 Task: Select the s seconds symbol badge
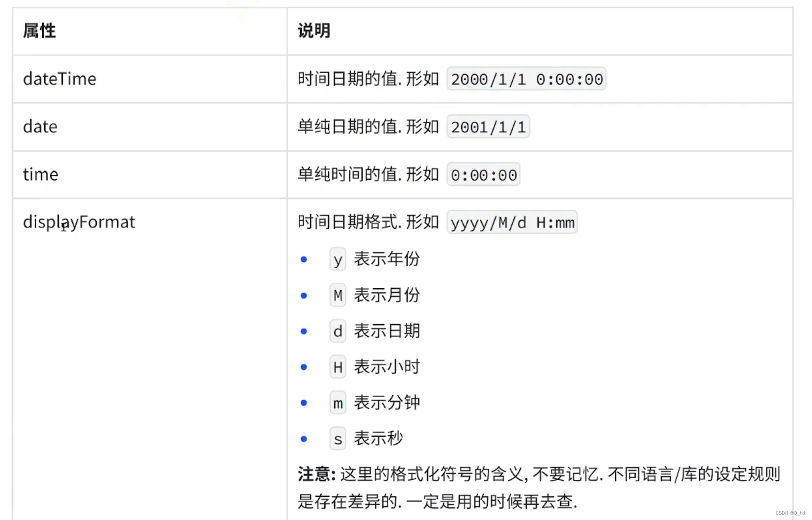(x=337, y=438)
